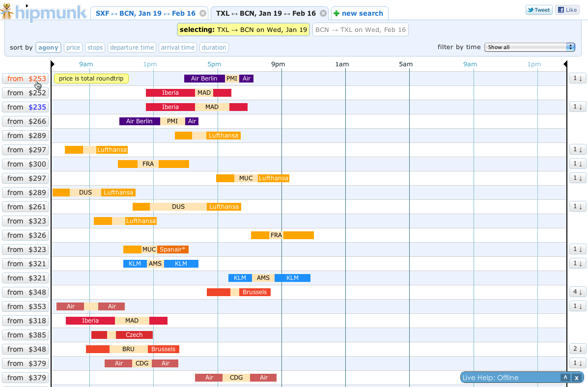
Task: Click the KLM flight via AMS at $321 evening
Action: click(269, 278)
